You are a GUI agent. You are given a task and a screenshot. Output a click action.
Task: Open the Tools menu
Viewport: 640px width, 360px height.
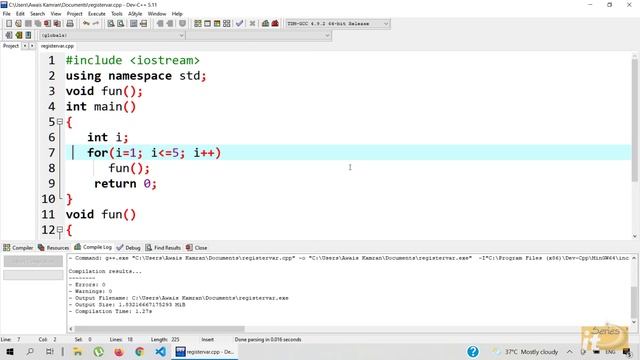click(117, 14)
